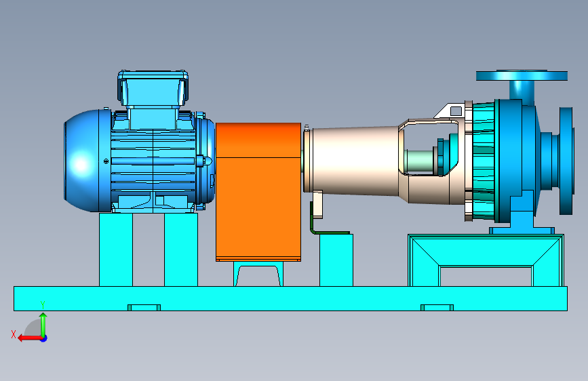Select the cyan base plate
The image size is (588, 381).
point(291,298)
